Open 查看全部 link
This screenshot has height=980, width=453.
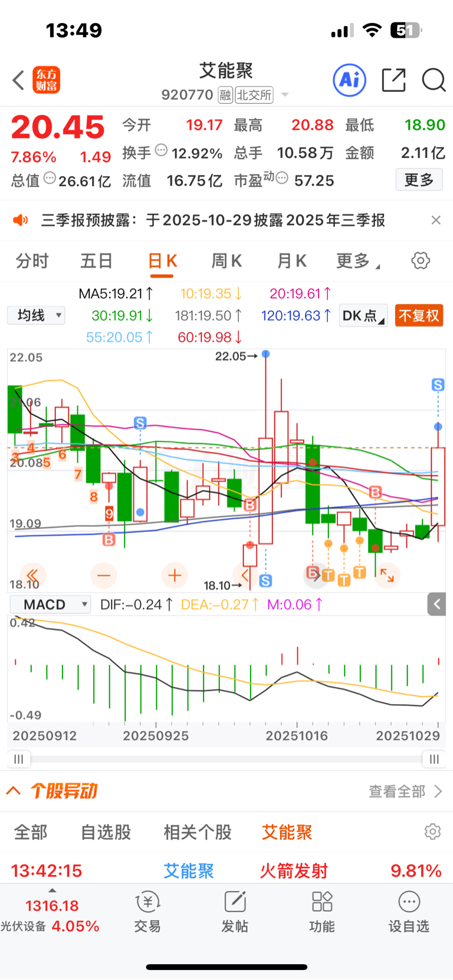(x=405, y=791)
